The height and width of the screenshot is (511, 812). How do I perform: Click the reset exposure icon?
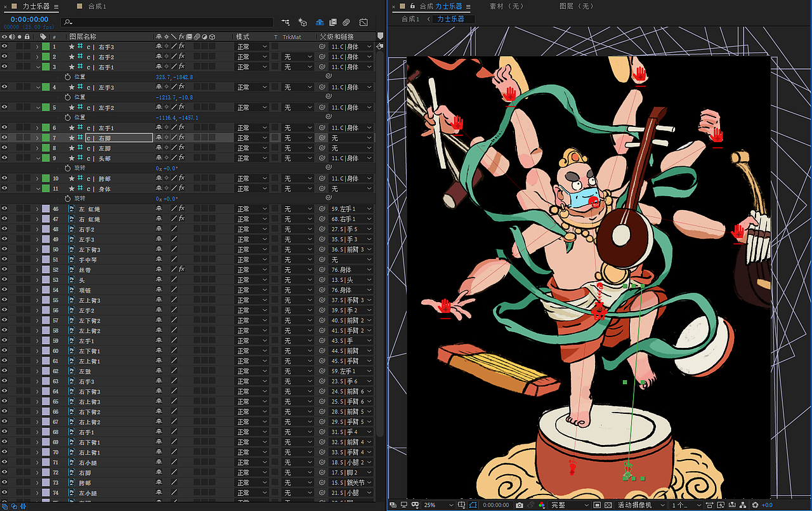click(x=754, y=505)
